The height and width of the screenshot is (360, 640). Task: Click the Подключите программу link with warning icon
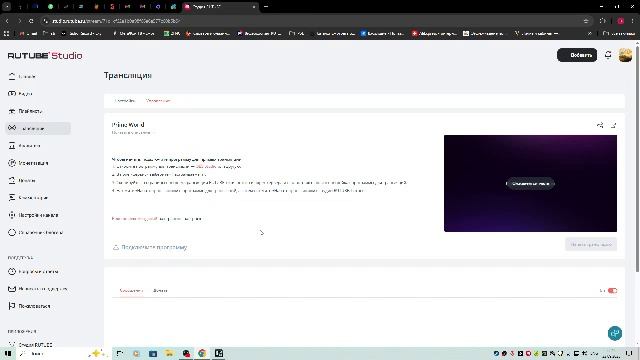click(150, 247)
